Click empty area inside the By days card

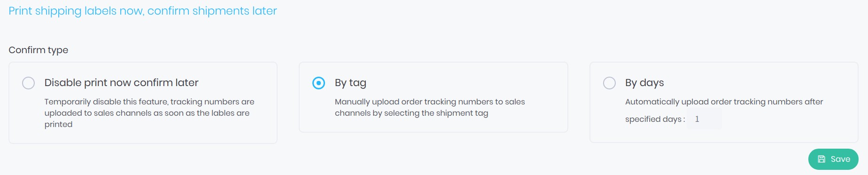point(789,127)
